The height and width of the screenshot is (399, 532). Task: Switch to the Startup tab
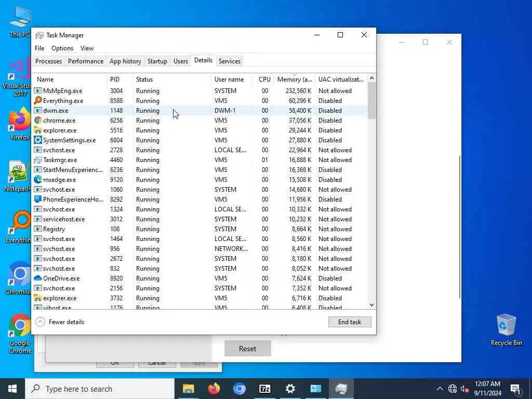click(157, 61)
